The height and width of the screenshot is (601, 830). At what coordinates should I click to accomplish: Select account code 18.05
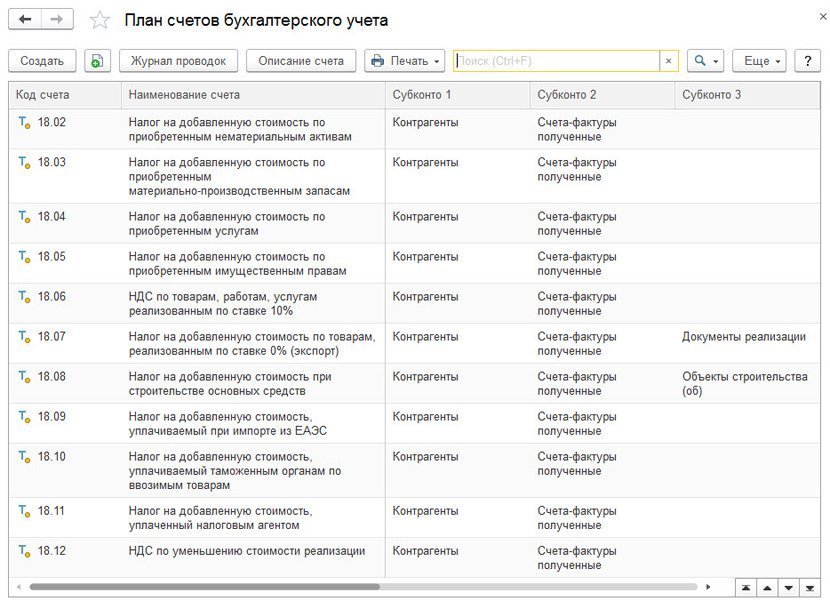coord(52,256)
